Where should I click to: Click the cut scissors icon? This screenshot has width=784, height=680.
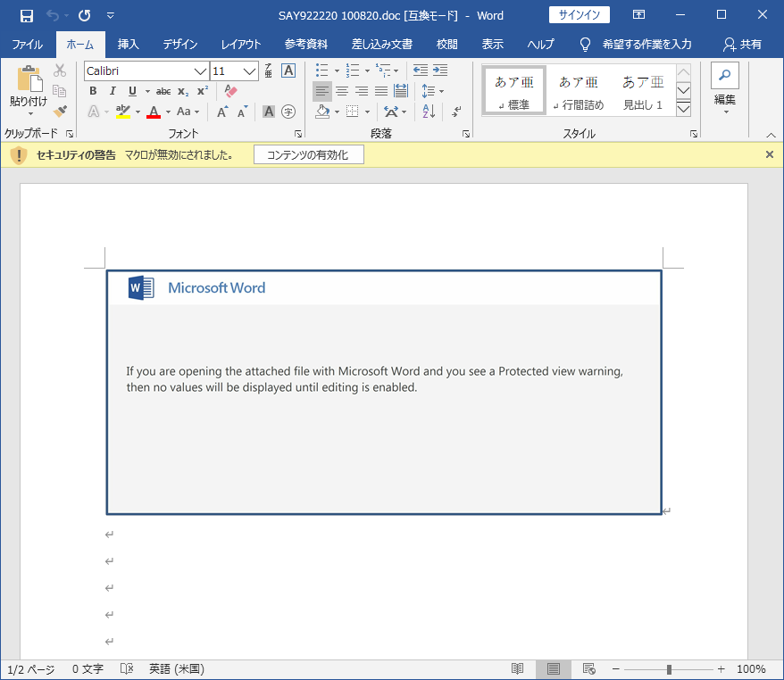[60, 70]
